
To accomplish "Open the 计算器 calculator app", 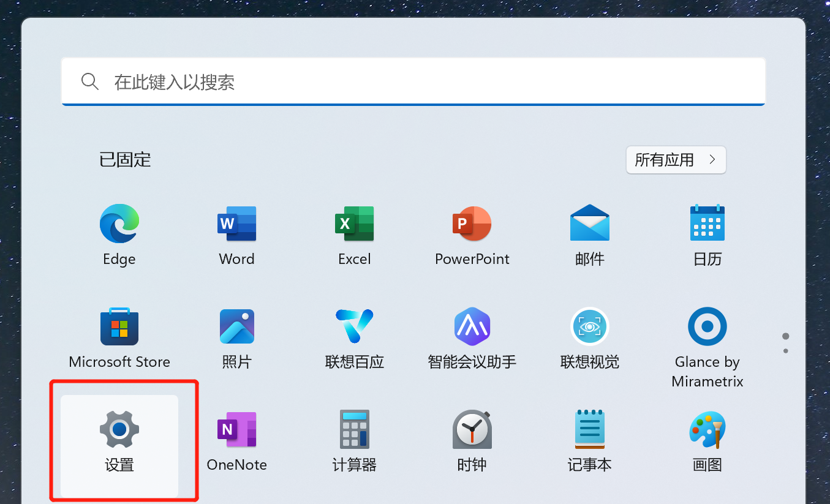I will coord(355,442).
